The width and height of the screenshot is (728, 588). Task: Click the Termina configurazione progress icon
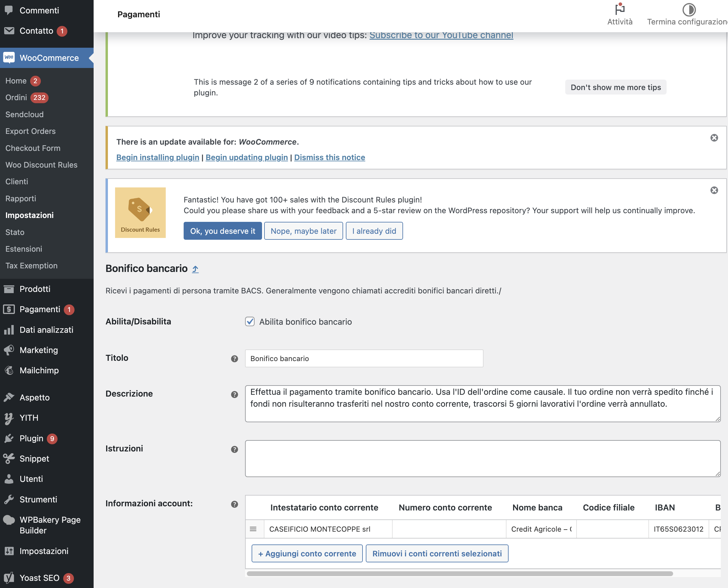pyautogui.click(x=688, y=10)
